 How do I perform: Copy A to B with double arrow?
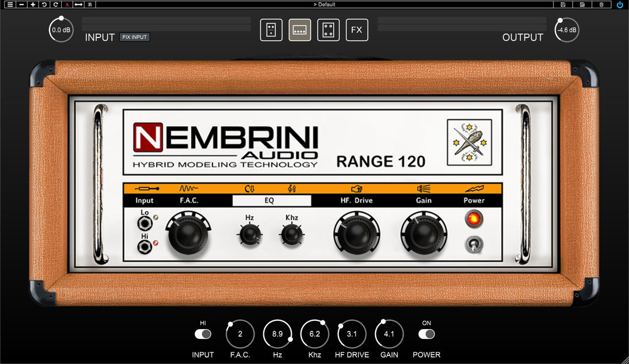click(x=79, y=5)
